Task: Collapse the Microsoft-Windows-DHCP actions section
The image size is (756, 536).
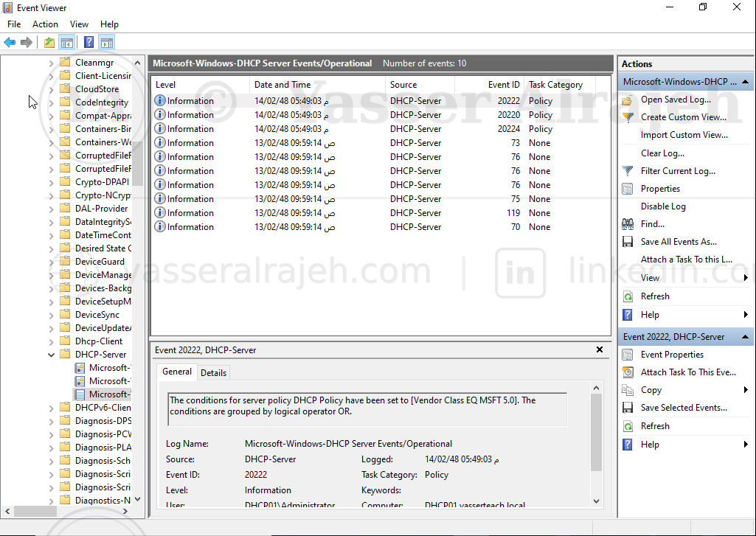Action: [746, 81]
